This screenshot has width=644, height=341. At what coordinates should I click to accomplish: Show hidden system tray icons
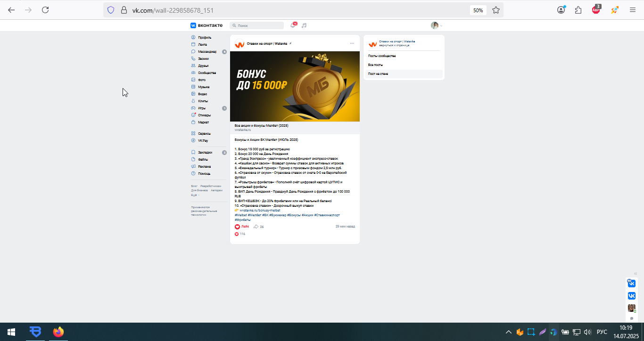(508, 332)
